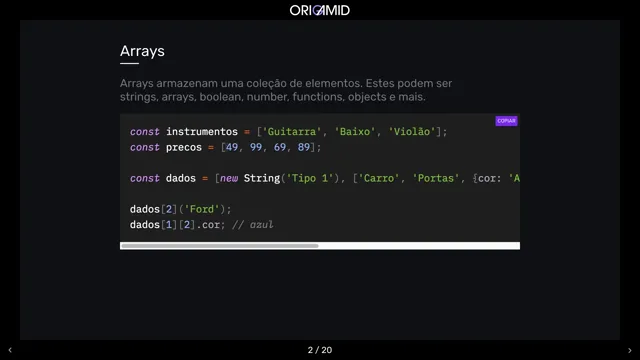Click the empty scrollbar track right of the thumb
Screen dimensions: 640x360
[x=419, y=246]
